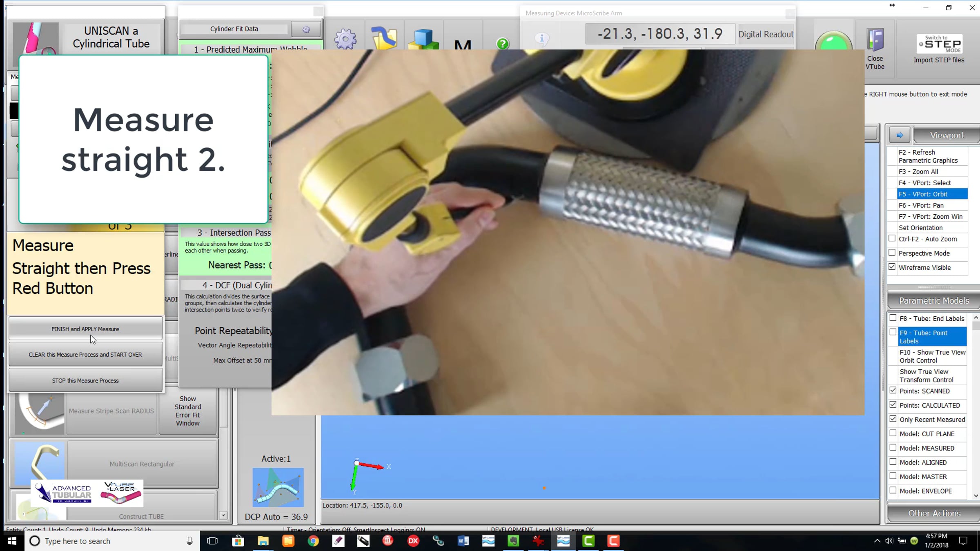The width and height of the screenshot is (980, 551).
Task: Click the UNISCAN cylindrical tube icon
Action: click(36, 39)
